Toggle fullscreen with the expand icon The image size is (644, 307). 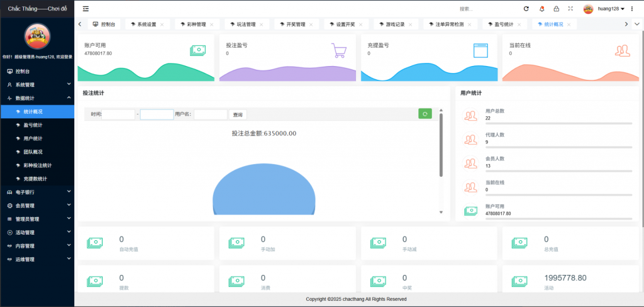coord(570,9)
